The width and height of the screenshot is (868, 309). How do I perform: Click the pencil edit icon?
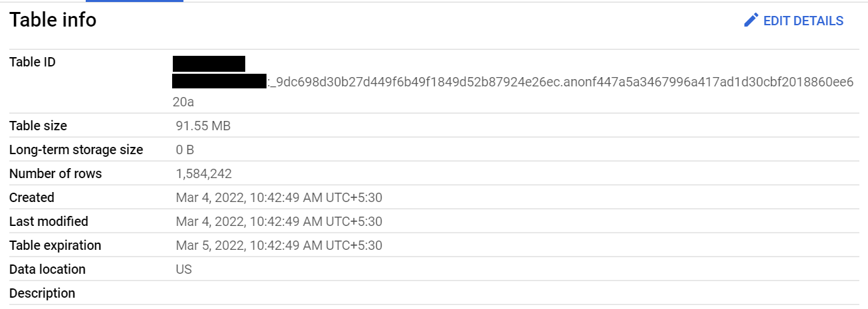(751, 21)
